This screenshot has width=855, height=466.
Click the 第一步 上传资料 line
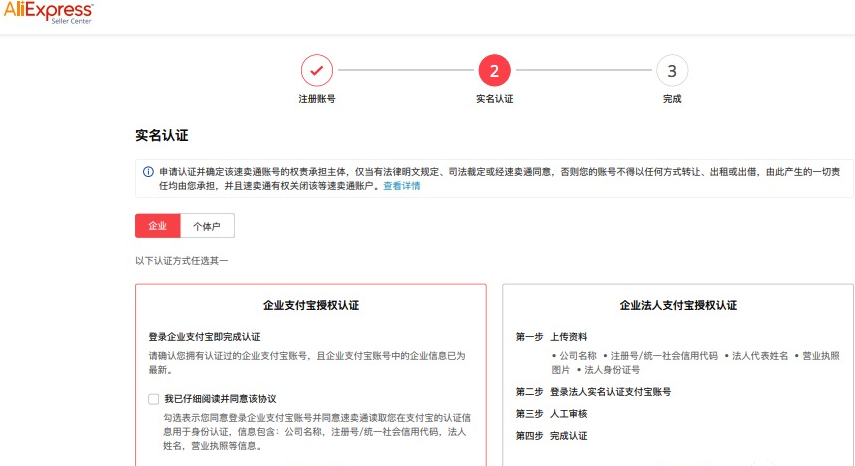pyautogui.click(x=551, y=337)
